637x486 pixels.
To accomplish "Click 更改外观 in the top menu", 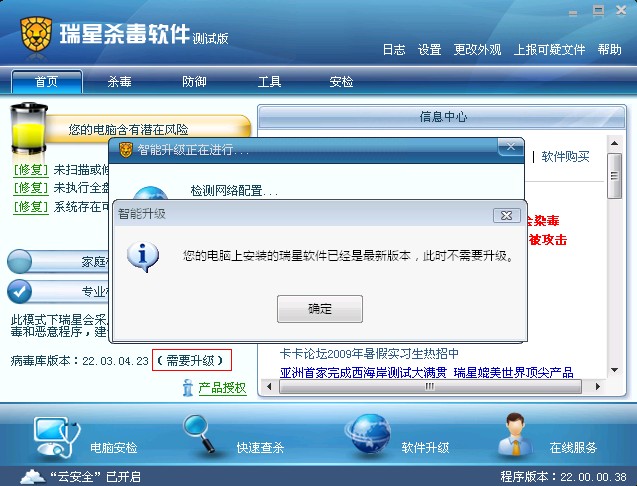I will click(x=477, y=50).
